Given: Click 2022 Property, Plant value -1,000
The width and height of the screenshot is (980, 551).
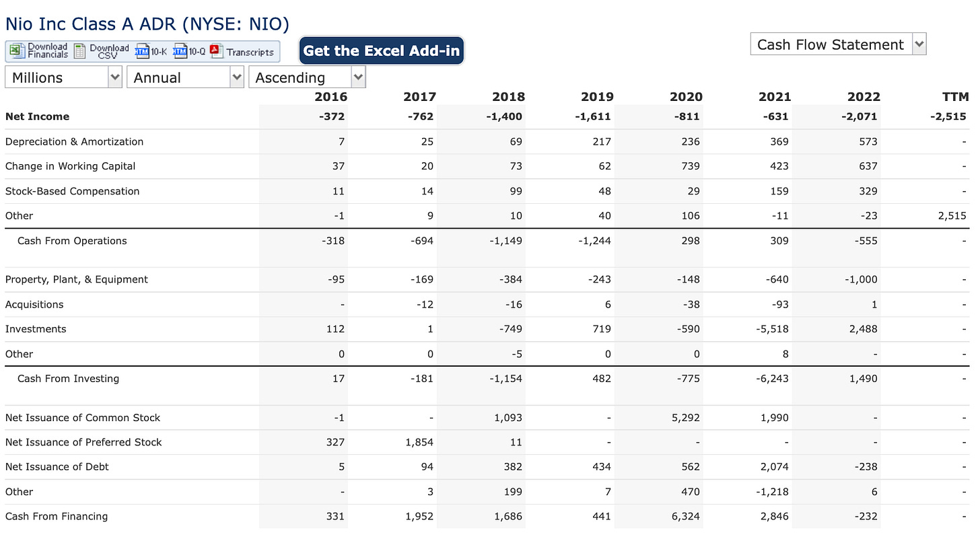Looking at the screenshot, I should (860, 279).
